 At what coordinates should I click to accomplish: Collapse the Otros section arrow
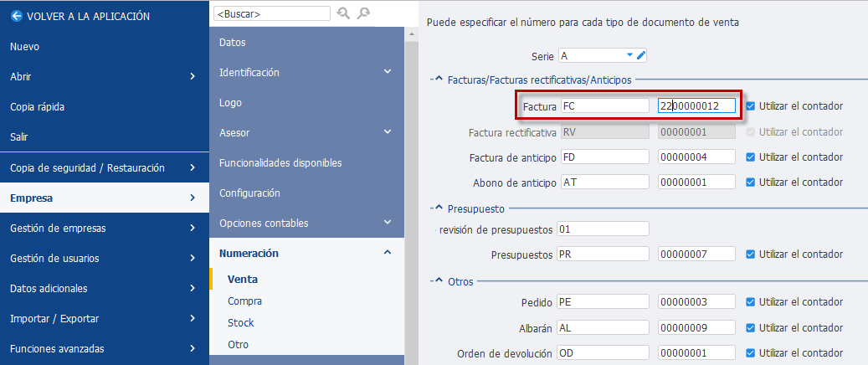tap(439, 281)
